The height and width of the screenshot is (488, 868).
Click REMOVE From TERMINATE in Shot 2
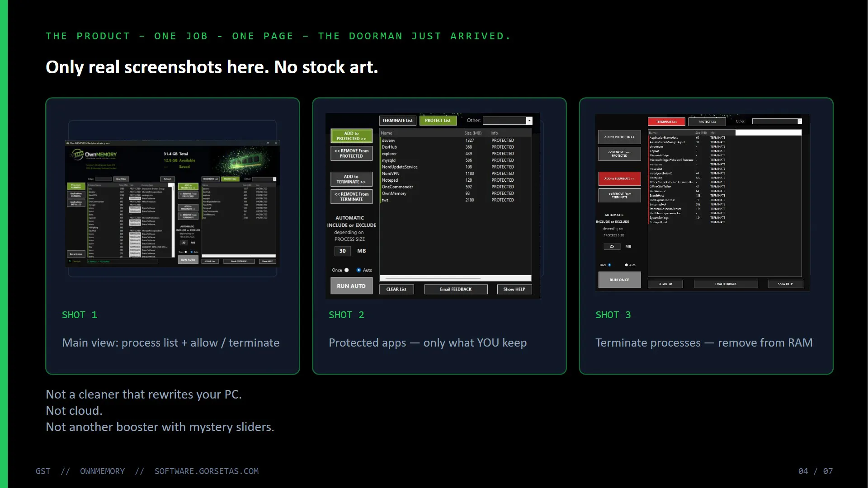(351, 197)
